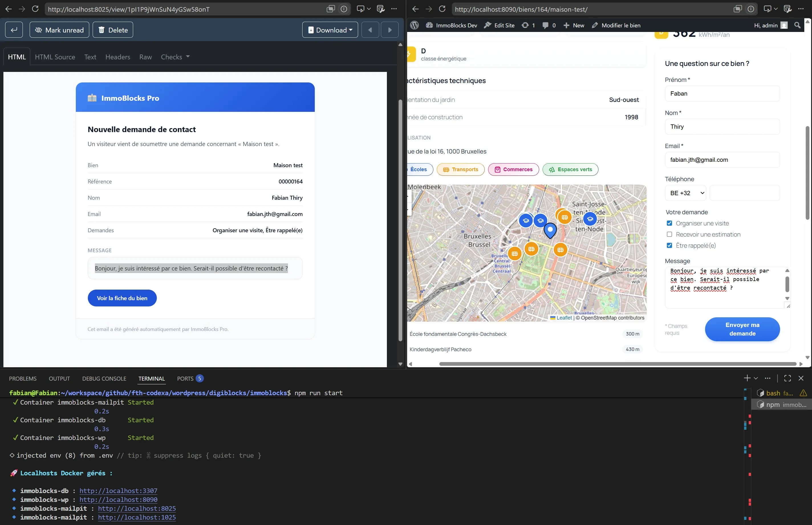This screenshot has height=525, width=812.
Task: Uncheck Organiser une visite checkbox
Action: click(x=669, y=223)
